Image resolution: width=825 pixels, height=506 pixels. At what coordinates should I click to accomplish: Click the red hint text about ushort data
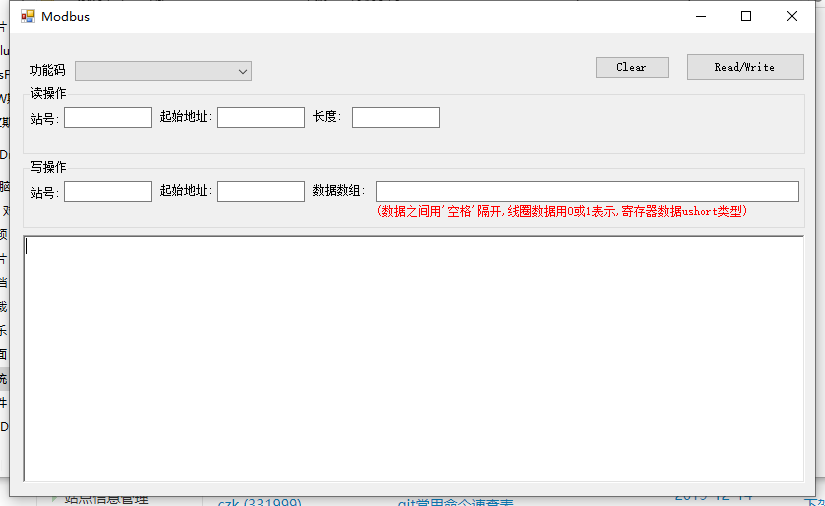coord(561,211)
